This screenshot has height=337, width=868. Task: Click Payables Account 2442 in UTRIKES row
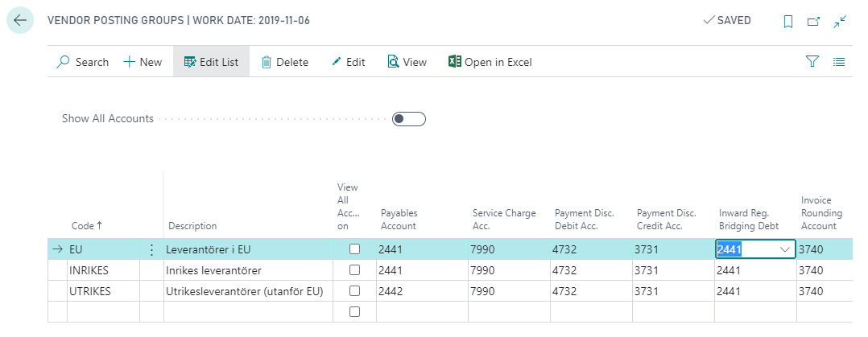pyautogui.click(x=422, y=292)
